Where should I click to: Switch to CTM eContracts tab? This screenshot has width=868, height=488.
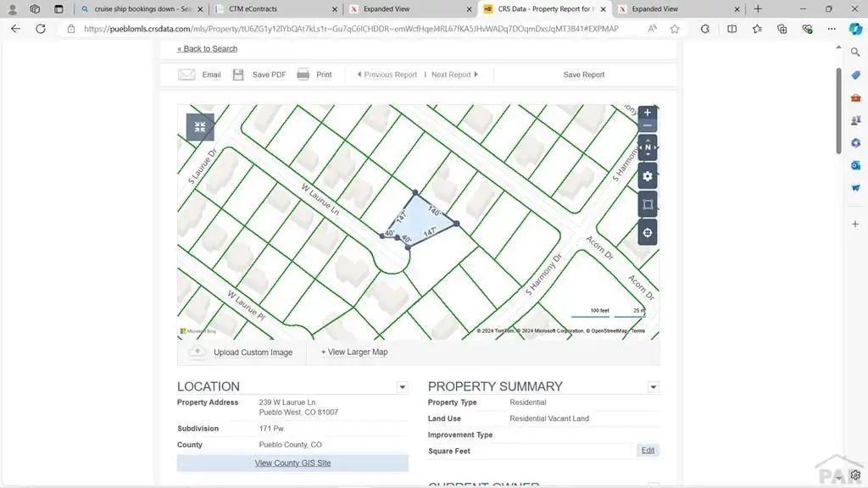tap(276, 8)
